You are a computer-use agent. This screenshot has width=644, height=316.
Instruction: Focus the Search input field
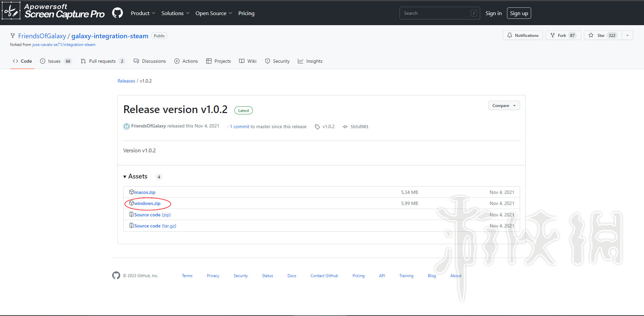tap(440, 13)
